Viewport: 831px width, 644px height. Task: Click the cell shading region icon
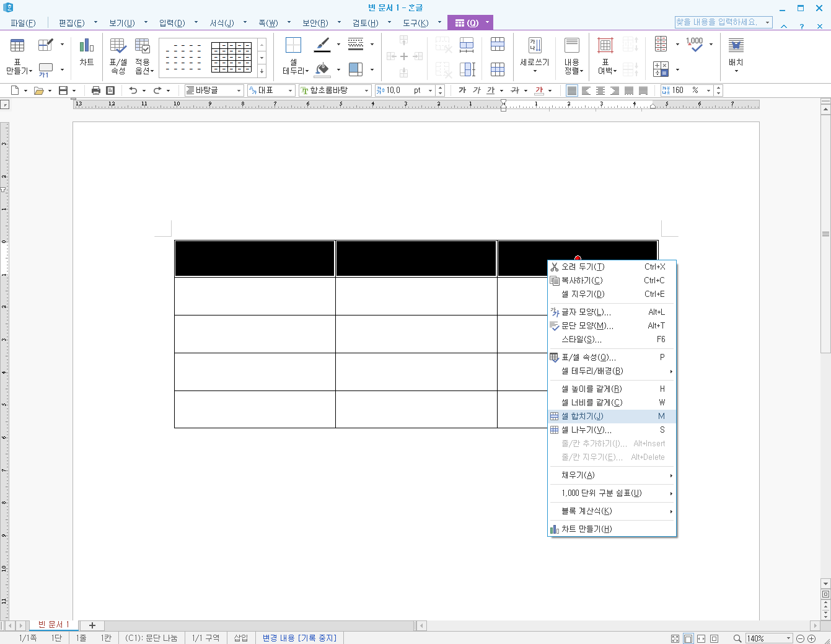356,69
